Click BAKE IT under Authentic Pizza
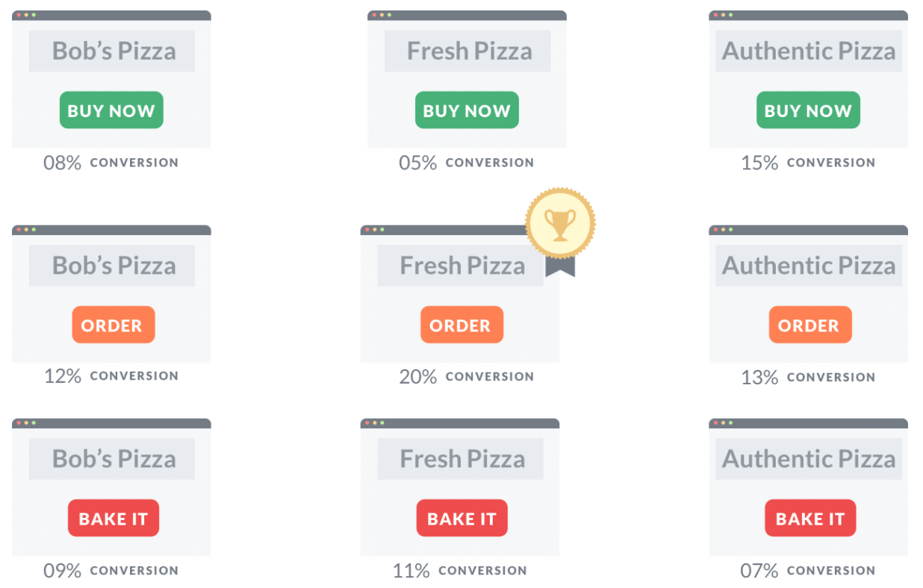 810,518
